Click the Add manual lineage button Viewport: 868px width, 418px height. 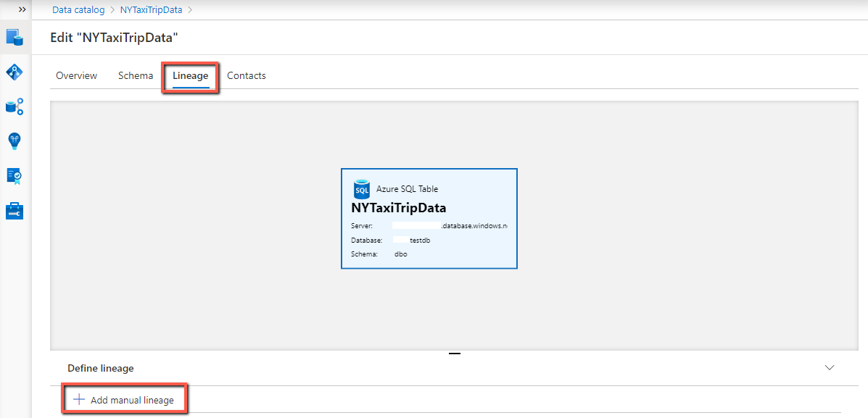pos(123,399)
